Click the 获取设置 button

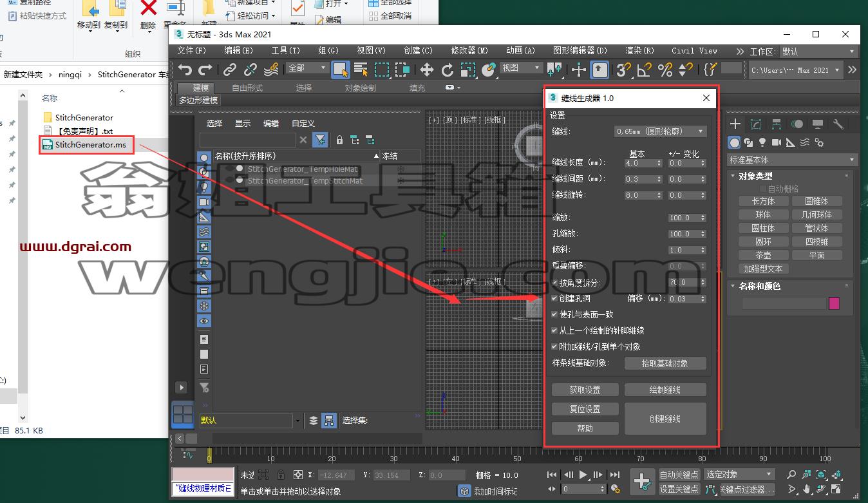585,390
